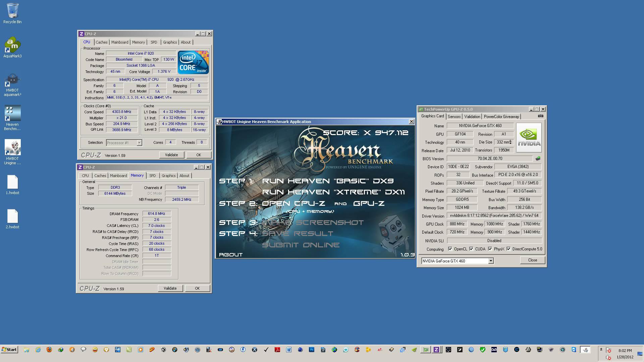Toggle the DirectCompute 5.0 checkbox
644x362 pixels.
(508, 249)
